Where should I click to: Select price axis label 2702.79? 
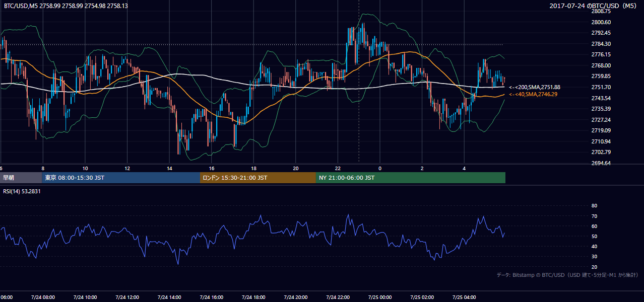(601, 152)
